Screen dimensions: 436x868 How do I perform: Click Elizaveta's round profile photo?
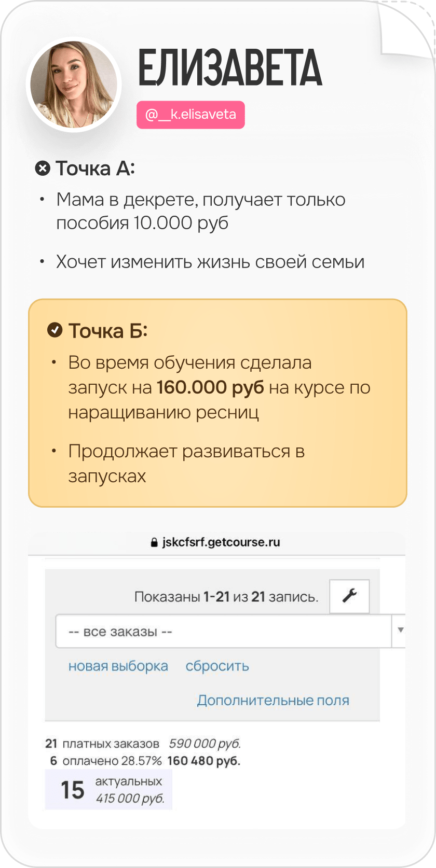point(74,85)
